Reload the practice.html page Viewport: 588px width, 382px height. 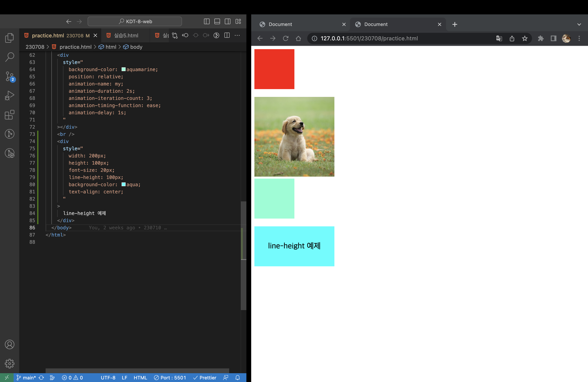click(x=286, y=38)
